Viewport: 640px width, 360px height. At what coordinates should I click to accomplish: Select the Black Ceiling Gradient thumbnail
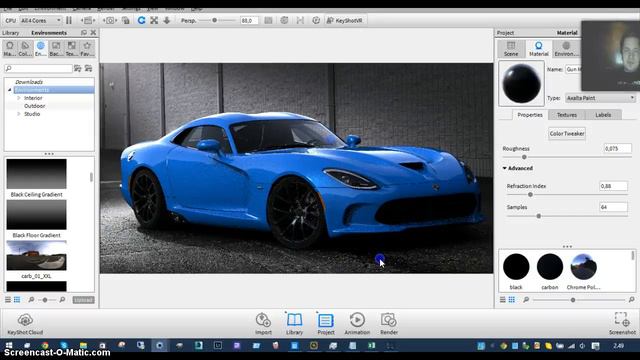pyautogui.click(x=36, y=174)
